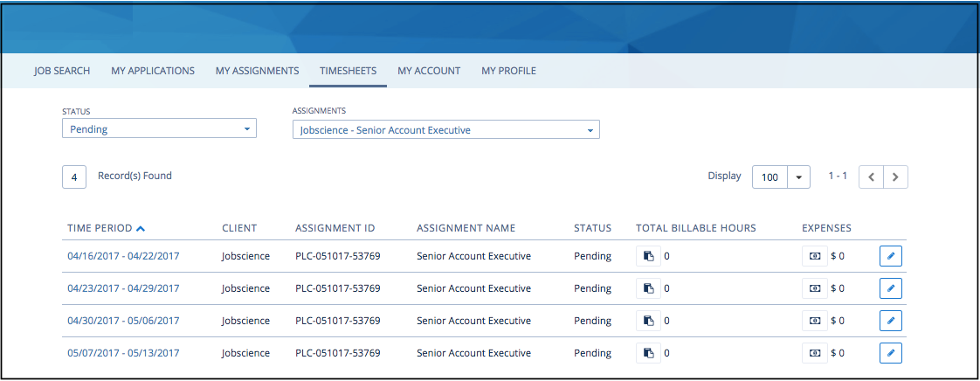Go to previous page of records
Viewport: 980px width, 381px height.
coord(871,177)
